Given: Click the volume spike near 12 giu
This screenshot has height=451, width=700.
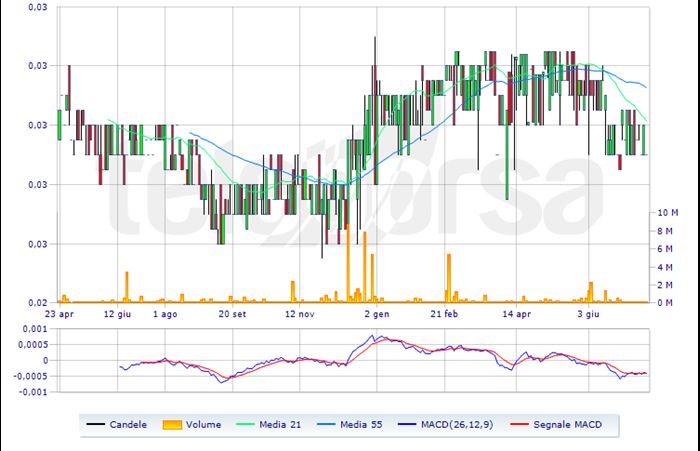Looking at the screenshot, I should pos(127,287).
